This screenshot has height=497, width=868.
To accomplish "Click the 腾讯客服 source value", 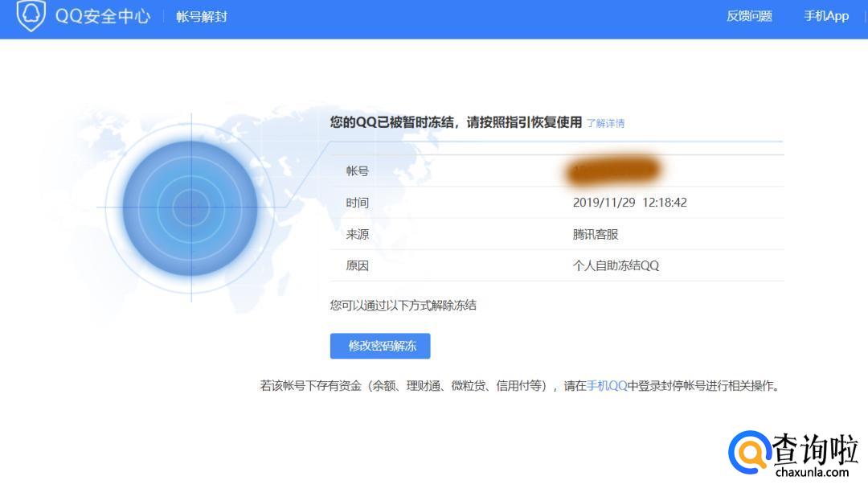I will coord(596,234).
